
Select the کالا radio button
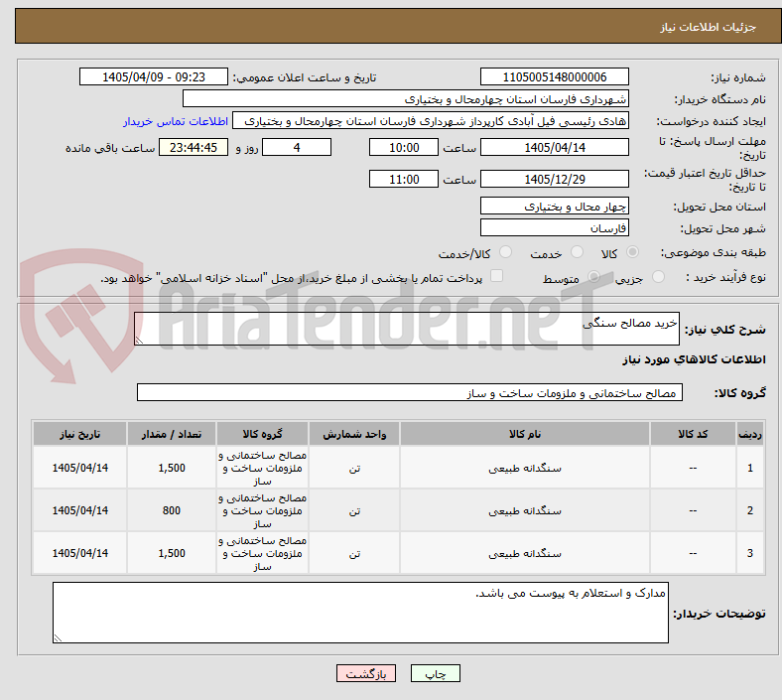tap(632, 252)
